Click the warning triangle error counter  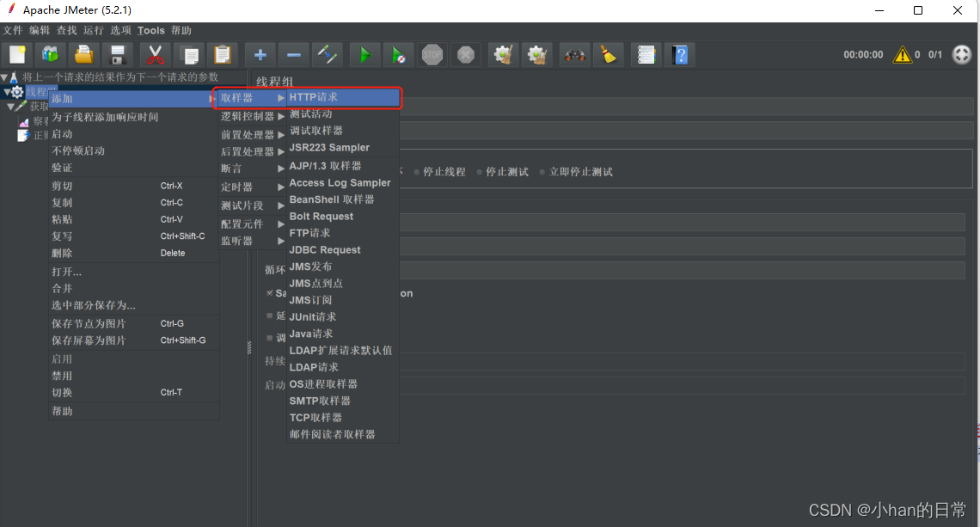click(x=902, y=55)
